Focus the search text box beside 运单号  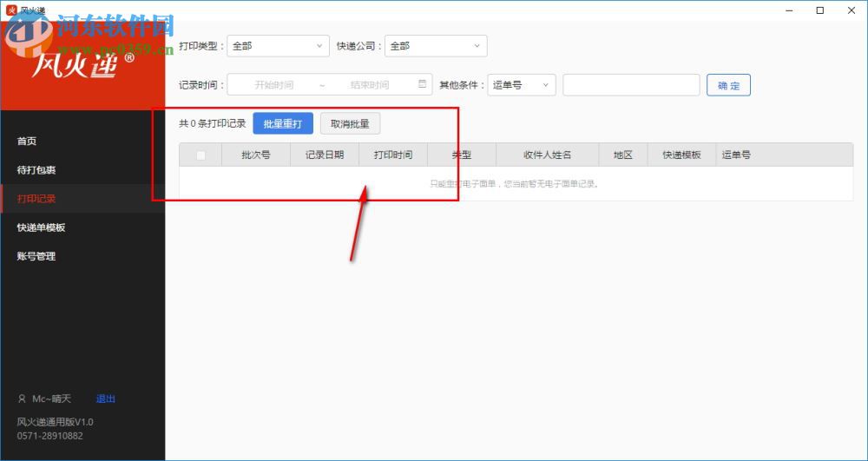click(631, 85)
